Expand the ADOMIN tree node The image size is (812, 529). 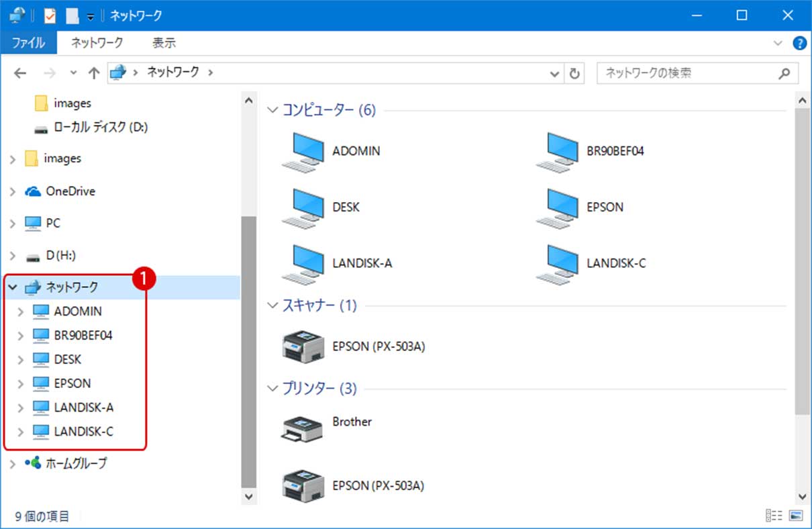21,311
